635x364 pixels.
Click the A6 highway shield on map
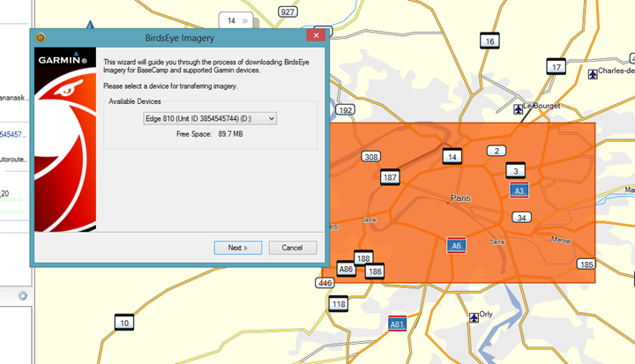tap(457, 245)
